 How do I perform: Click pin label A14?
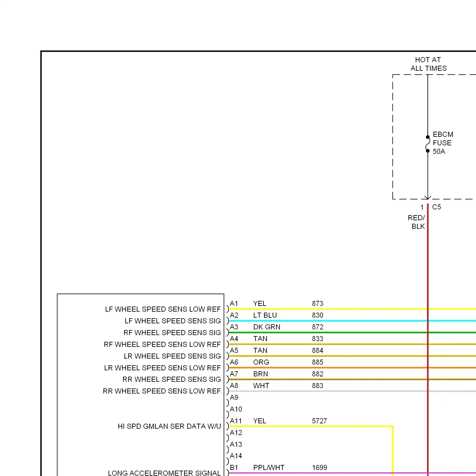(x=236, y=456)
